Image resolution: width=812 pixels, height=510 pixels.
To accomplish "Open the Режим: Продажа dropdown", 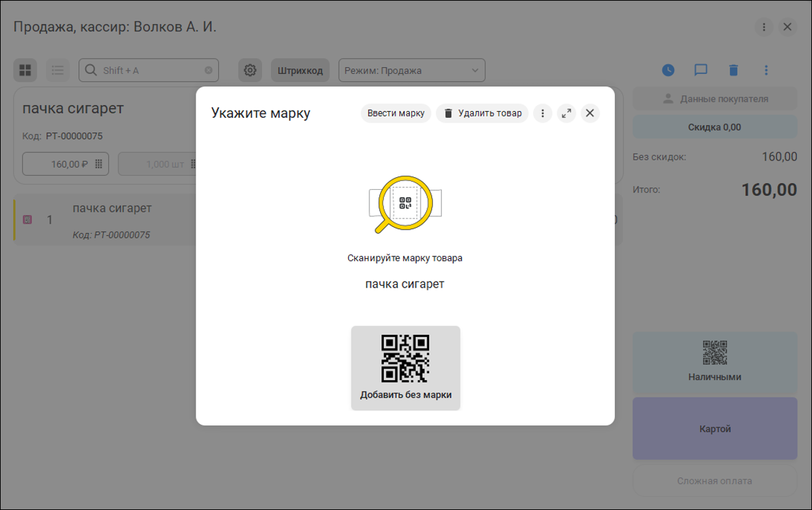I will [412, 70].
